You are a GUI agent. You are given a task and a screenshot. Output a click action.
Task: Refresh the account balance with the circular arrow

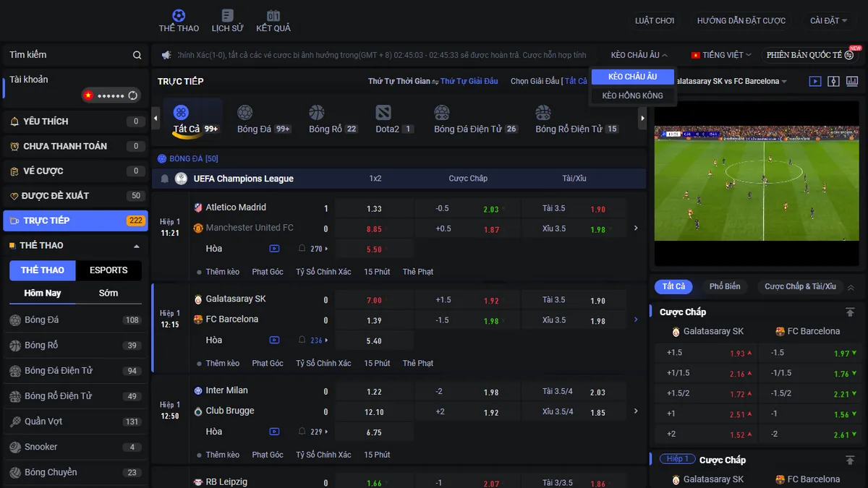pyautogui.click(x=133, y=95)
